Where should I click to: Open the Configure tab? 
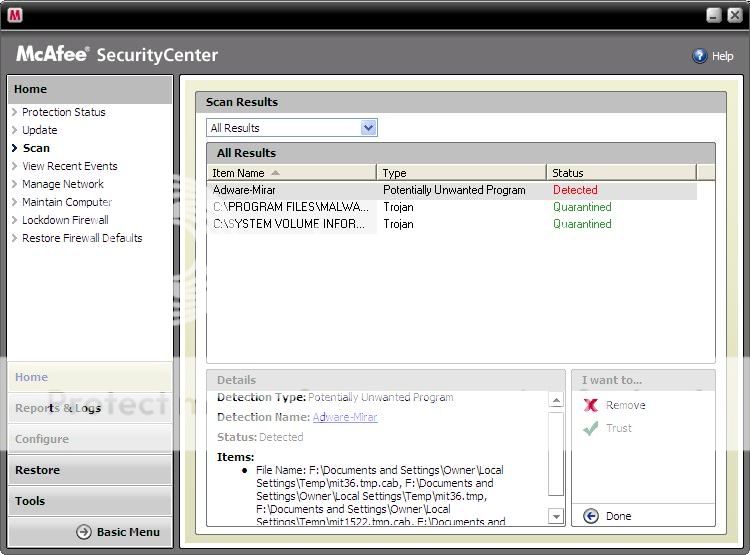[x=90, y=439]
